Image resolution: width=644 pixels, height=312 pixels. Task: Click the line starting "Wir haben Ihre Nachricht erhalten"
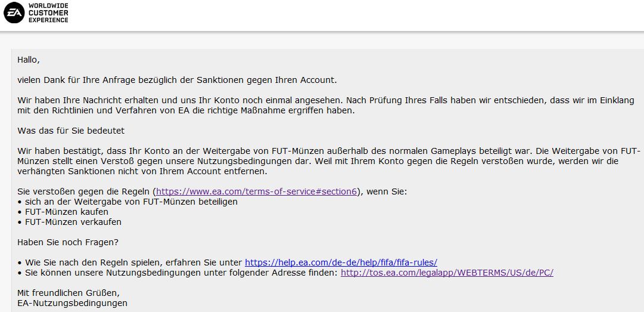[x=326, y=100]
